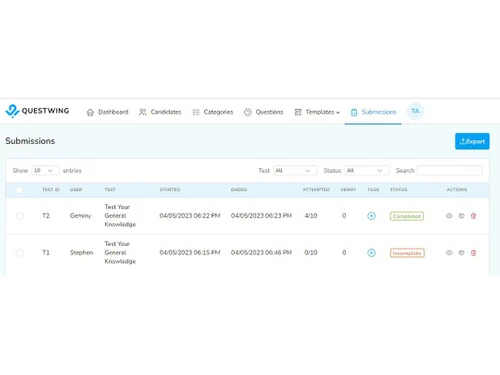Click the 0/10 attempted value
The width and height of the screenshot is (500, 375).
pyautogui.click(x=311, y=252)
